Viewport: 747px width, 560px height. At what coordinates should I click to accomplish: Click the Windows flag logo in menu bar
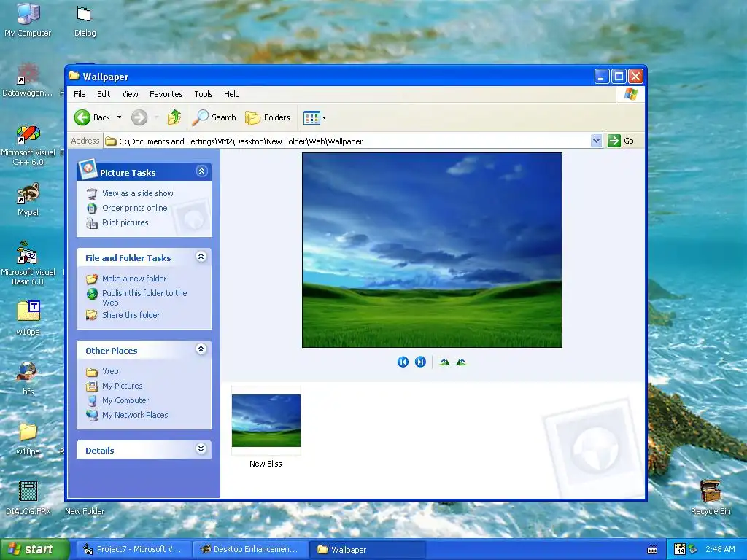[x=631, y=94]
